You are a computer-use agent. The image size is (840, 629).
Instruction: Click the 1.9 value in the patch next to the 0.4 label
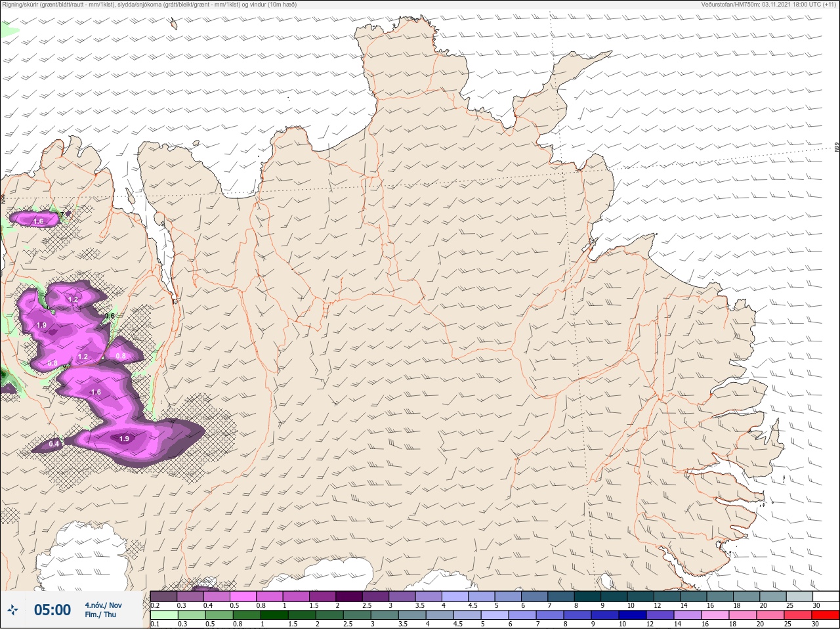coord(124,439)
